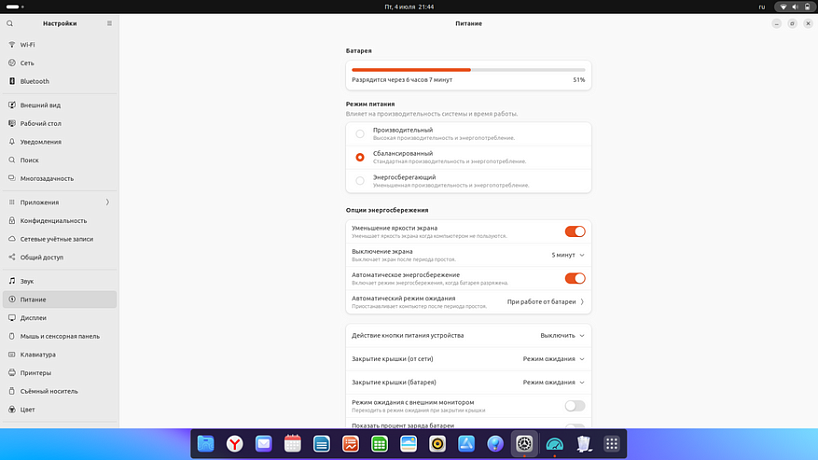Click the battery level bar
The image size is (818, 460).
click(468, 70)
